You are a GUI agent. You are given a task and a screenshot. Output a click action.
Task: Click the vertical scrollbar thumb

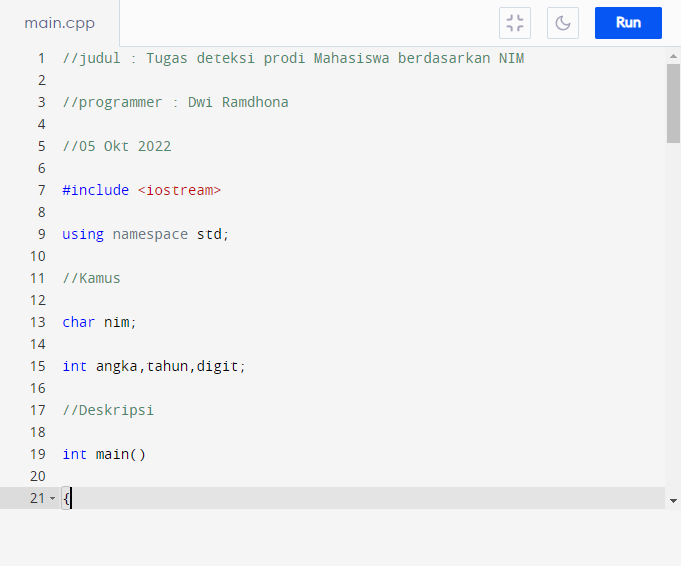point(673,103)
